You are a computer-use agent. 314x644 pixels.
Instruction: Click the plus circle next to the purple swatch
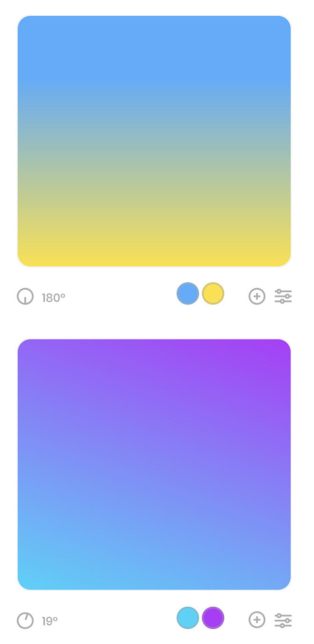click(257, 620)
